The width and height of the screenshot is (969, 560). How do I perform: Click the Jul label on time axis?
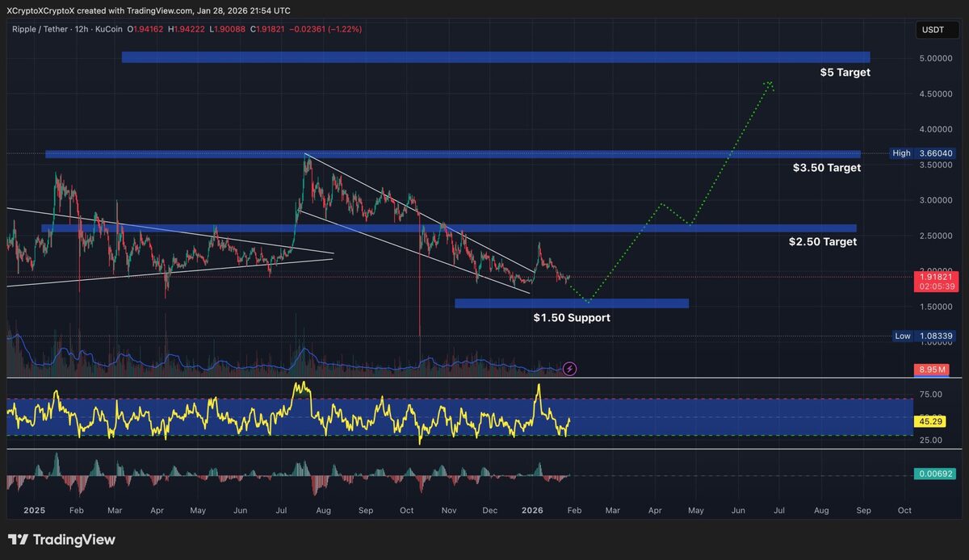281,510
